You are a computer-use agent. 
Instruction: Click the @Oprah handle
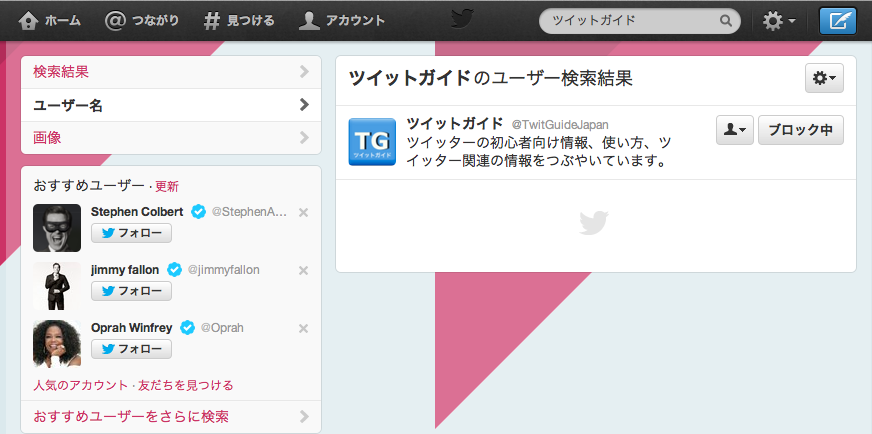[x=222, y=328]
